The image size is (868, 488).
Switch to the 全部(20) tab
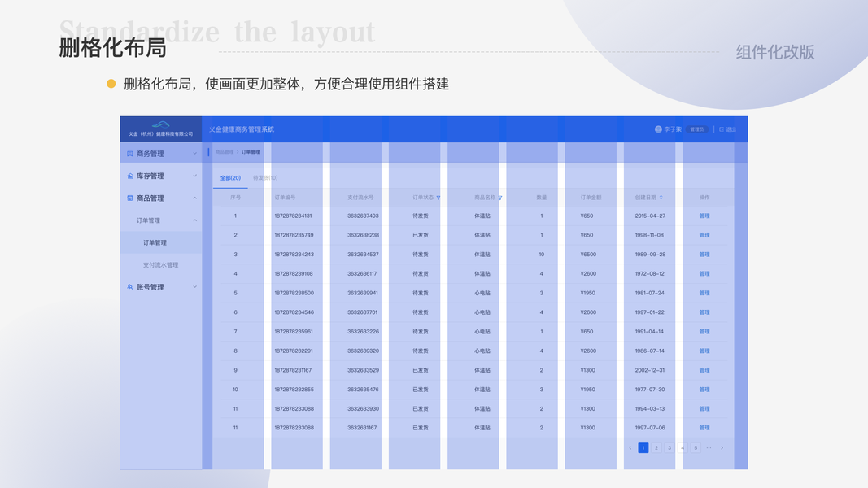pyautogui.click(x=230, y=178)
